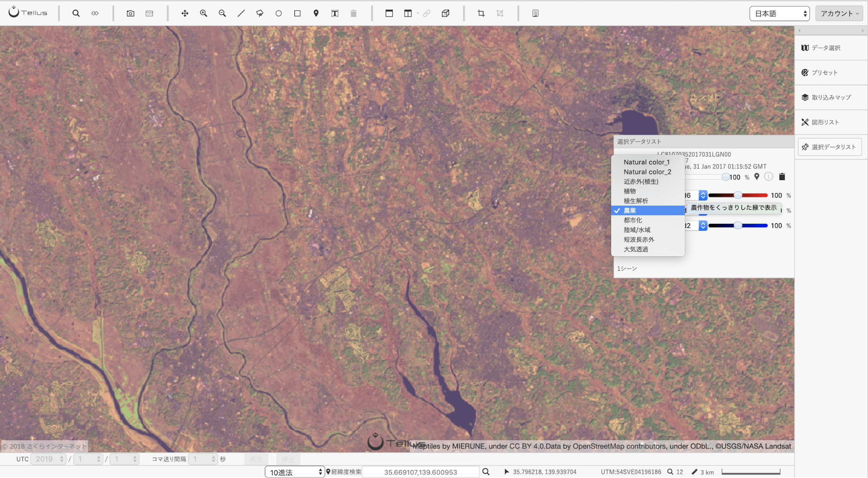The width and height of the screenshot is (868, 478).
Task: Select the crop tool icon
Action: [x=481, y=13]
